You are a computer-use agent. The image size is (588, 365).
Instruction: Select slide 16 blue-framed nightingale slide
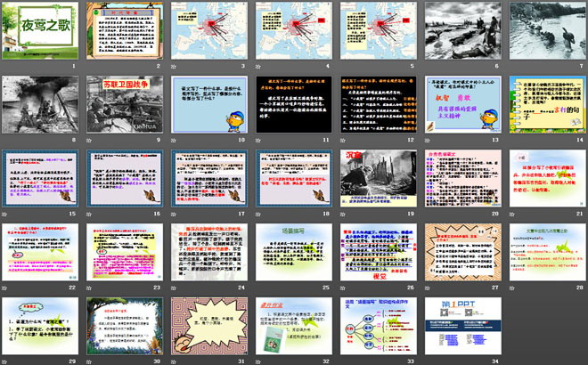[125, 178]
